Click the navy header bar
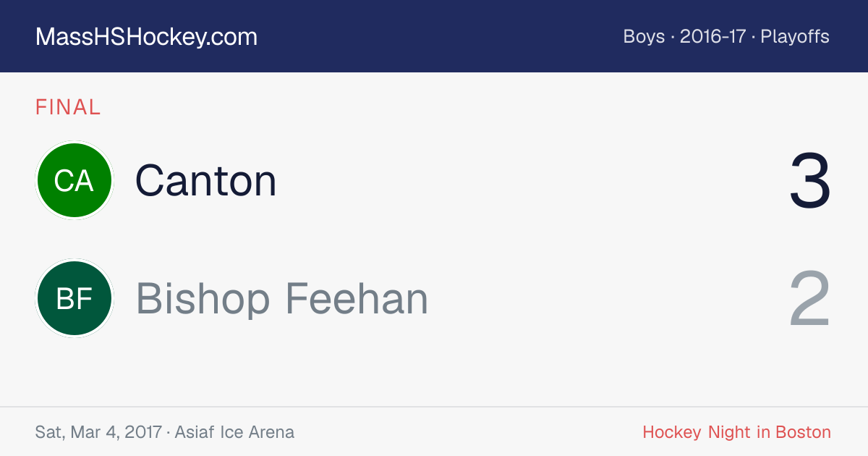The width and height of the screenshot is (868, 456). click(434, 36)
